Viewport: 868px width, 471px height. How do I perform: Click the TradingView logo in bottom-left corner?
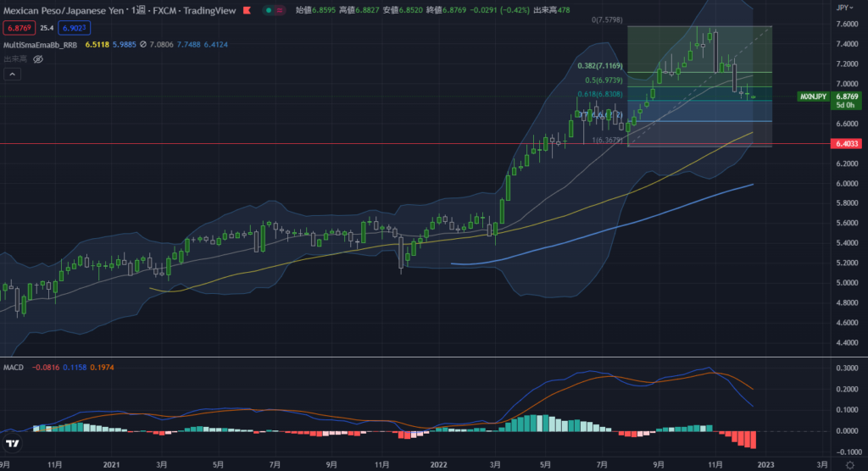click(12, 444)
